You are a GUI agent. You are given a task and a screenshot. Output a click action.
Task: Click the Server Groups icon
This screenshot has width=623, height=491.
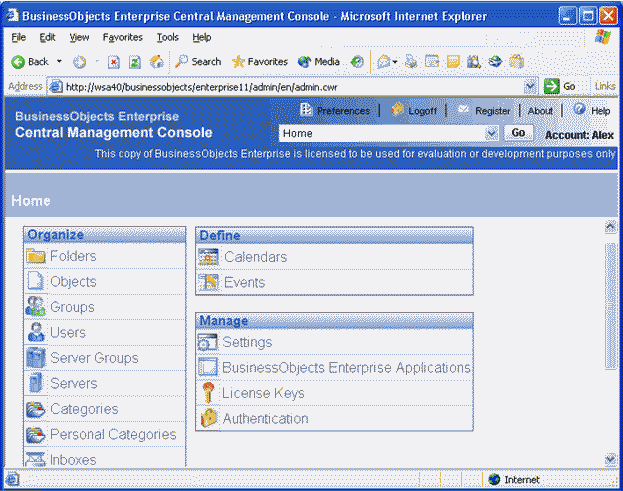tap(36, 358)
